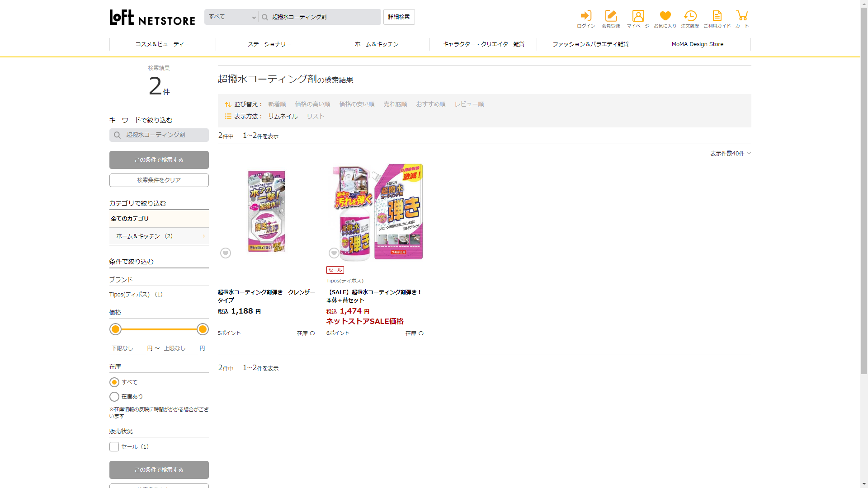Viewport: 868px width, 488px height.
Task: Open the ステーショナリー menu tab
Action: click(269, 44)
